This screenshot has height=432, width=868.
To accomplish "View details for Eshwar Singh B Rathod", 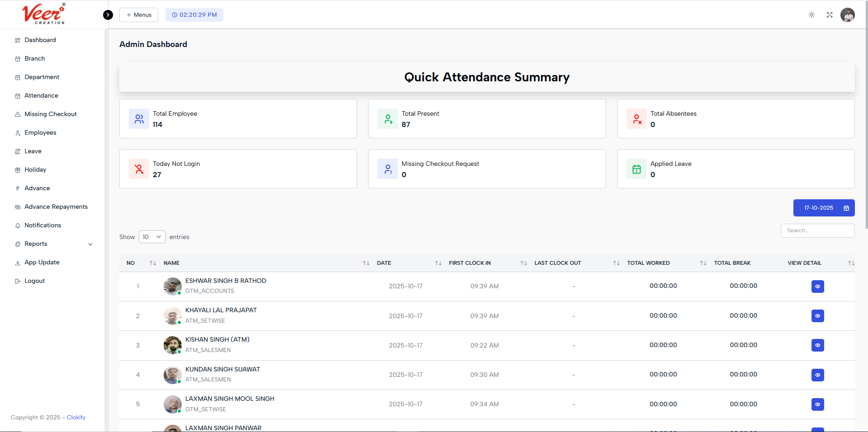I will tap(817, 286).
